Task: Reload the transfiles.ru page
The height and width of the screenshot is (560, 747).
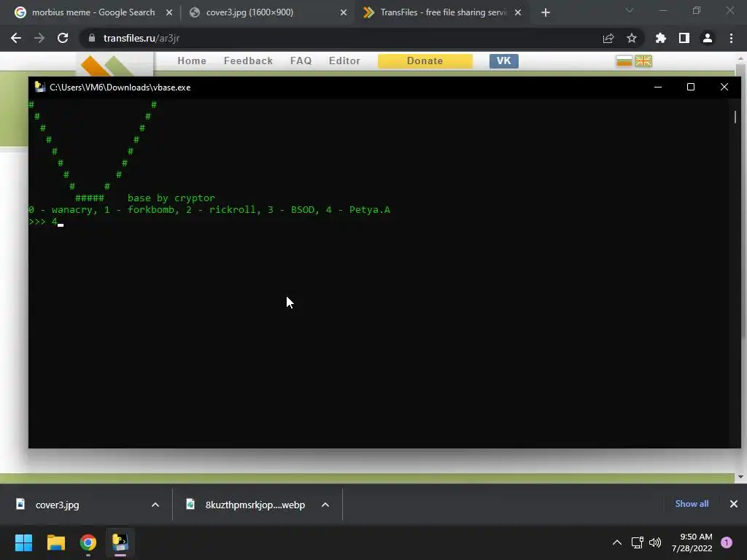Action: click(63, 38)
